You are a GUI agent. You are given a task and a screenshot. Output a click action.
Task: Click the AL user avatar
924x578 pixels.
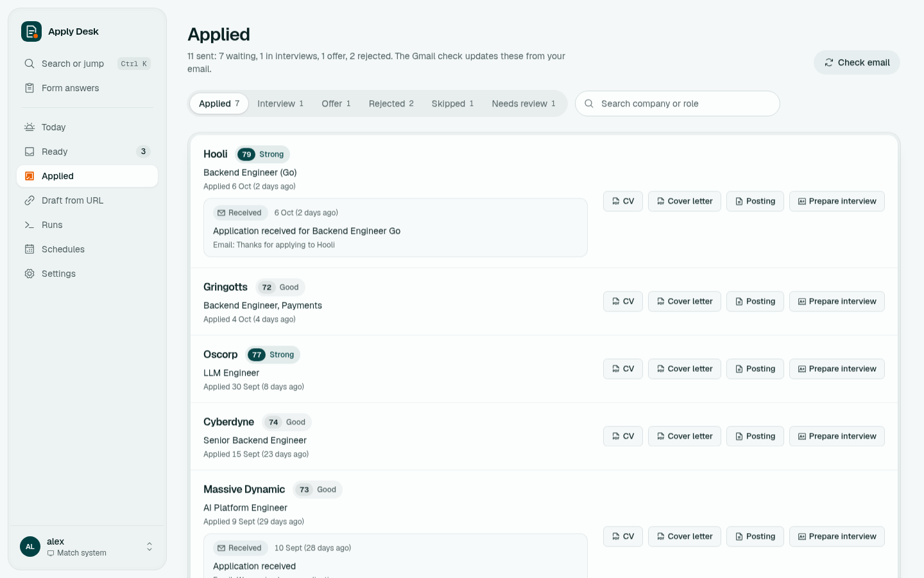pyautogui.click(x=30, y=547)
